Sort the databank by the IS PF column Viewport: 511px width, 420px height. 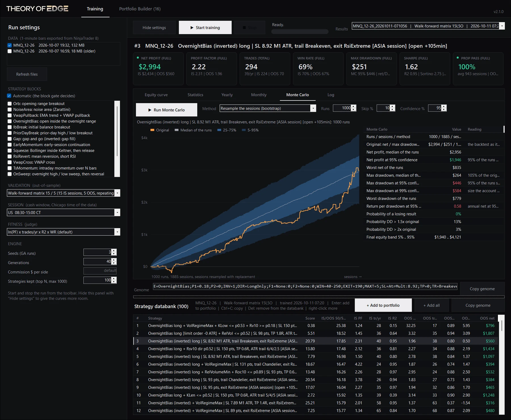(358, 318)
